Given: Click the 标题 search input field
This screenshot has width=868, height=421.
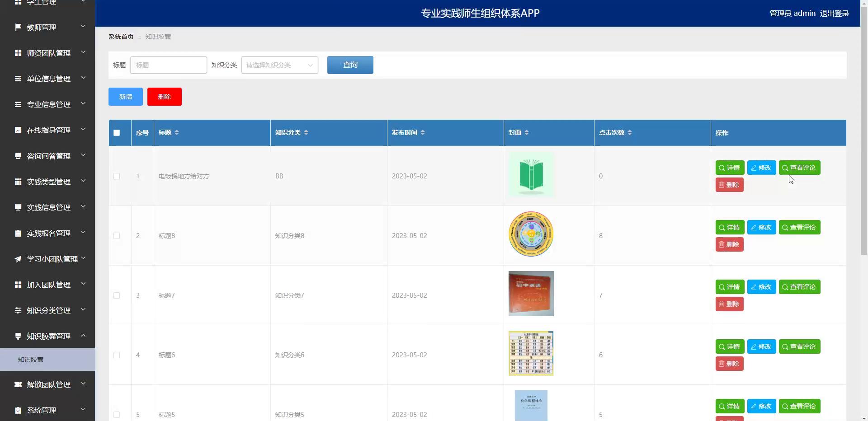Looking at the screenshot, I should coord(169,65).
